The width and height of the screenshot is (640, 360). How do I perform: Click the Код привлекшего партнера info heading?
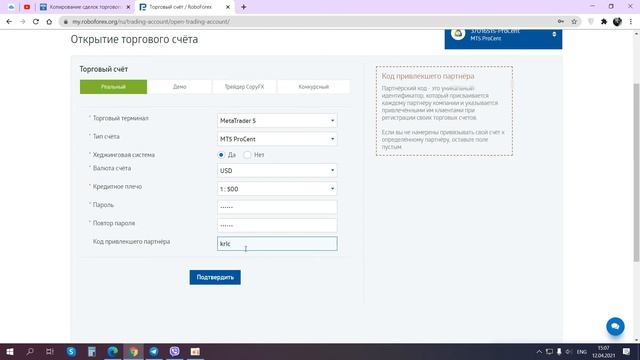coord(428,76)
